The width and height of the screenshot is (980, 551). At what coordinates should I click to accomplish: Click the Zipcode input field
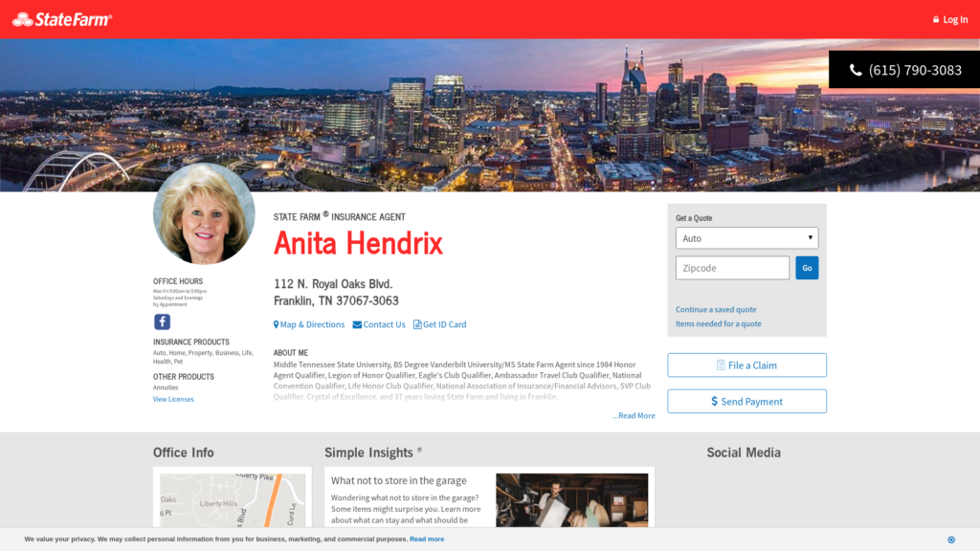point(732,268)
